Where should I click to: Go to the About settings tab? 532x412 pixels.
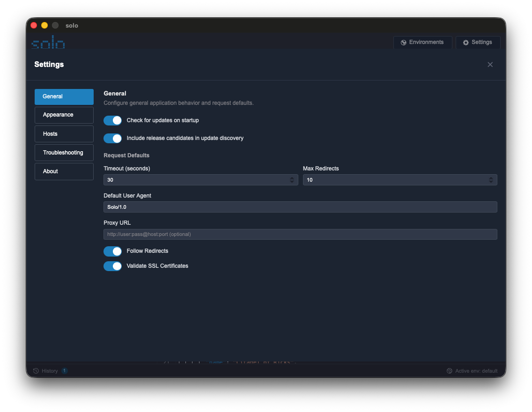pos(64,171)
